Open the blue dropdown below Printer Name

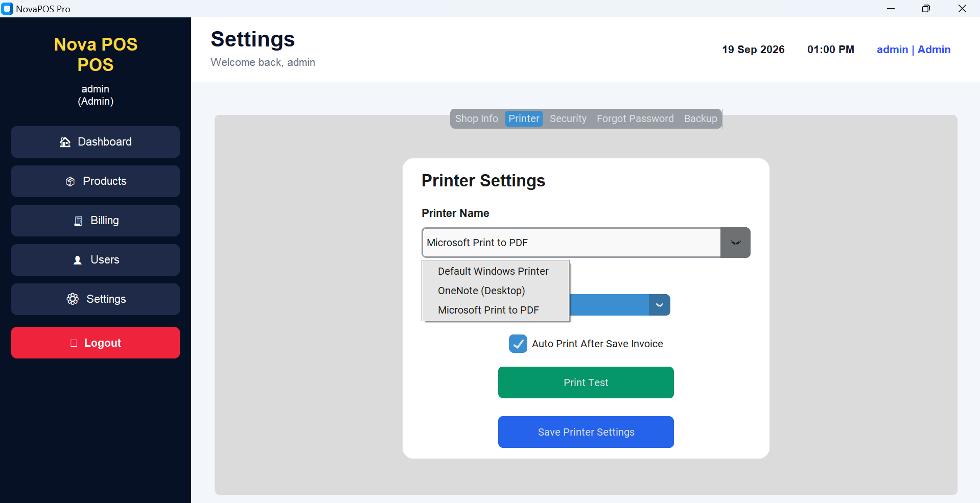click(659, 305)
